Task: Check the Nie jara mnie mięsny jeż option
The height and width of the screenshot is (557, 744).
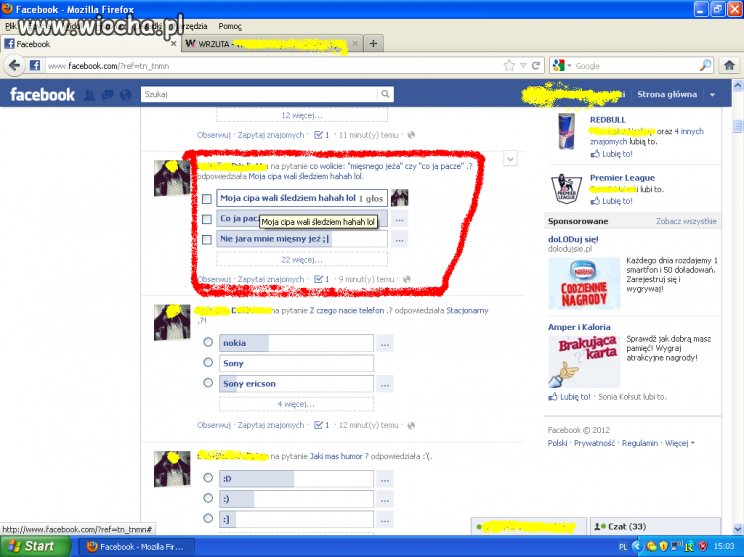Action: 206,240
